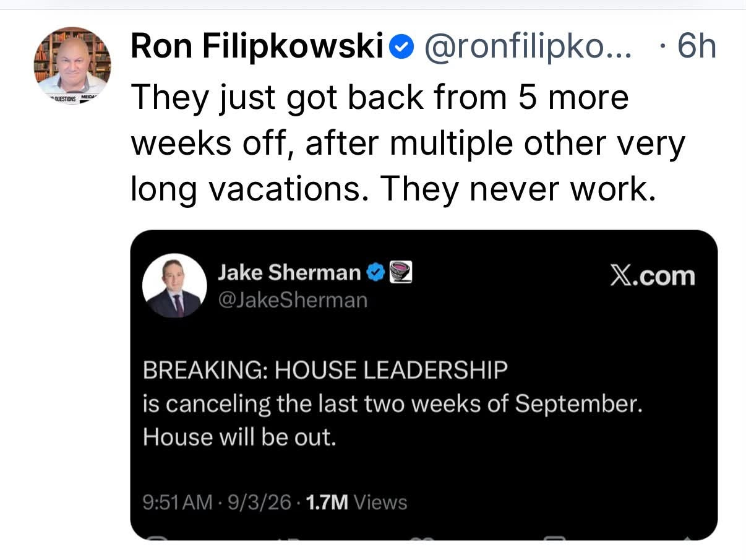This screenshot has height=560, width=746.
Task: Click the blue verified badge beside Ron Filipkowski
Action: click(404, 48)
